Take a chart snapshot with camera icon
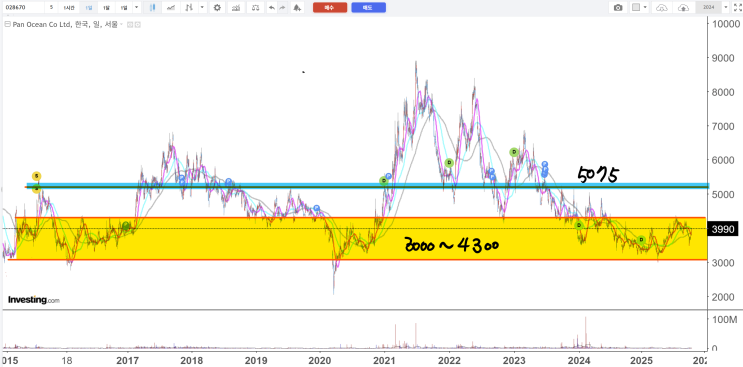Image resolution: width=743 pixels, height=367 pixels. click(618, 8)
